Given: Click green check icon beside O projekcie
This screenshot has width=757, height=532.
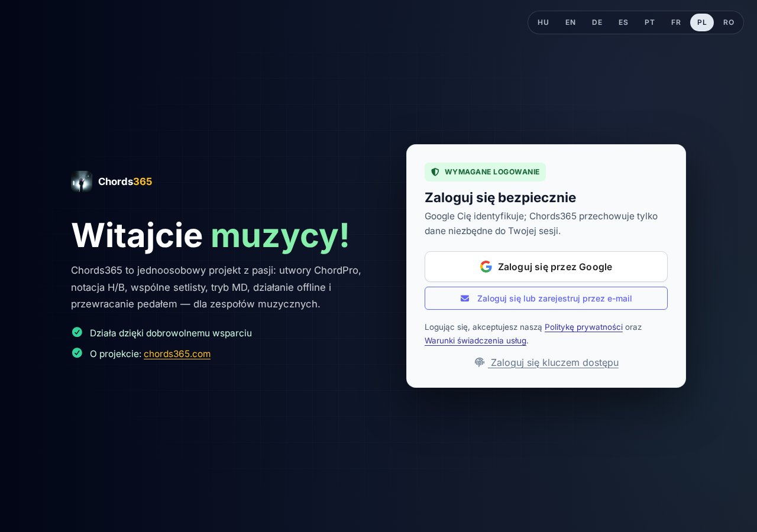Looking at the screenshot, I should point(77,353).
